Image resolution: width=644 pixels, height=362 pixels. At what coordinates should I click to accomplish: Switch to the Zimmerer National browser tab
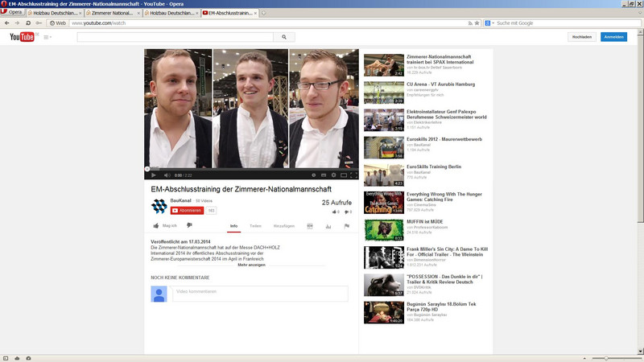click(x=112, y=13)
